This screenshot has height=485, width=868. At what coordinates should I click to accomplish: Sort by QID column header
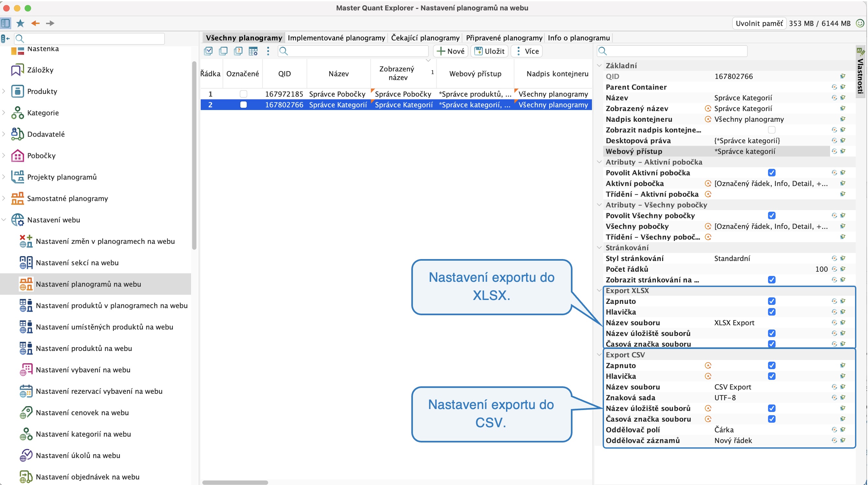pos(284,73)
